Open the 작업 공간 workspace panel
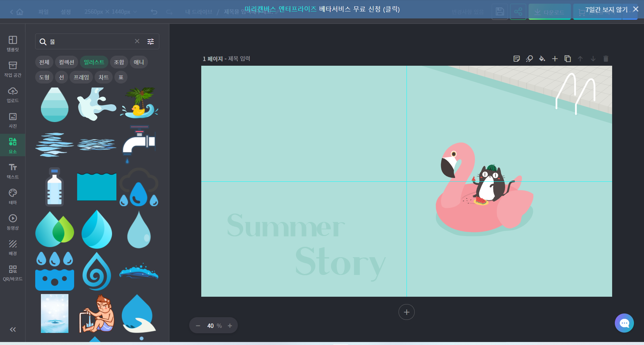The width and height of the screenshot is (644, 345). [x=13, y=69]
